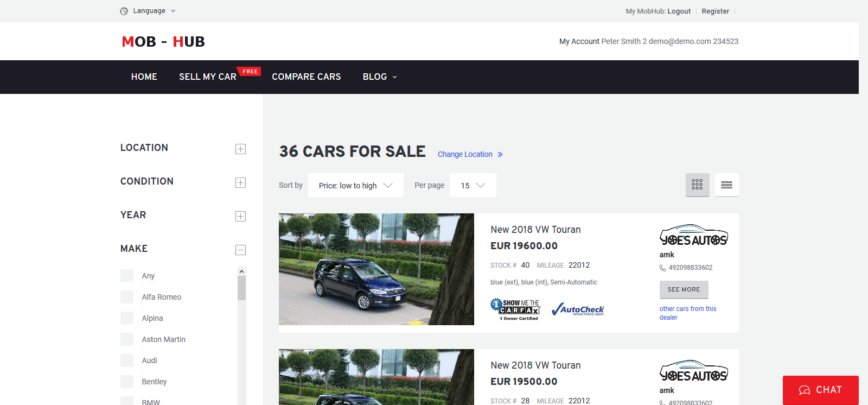Open the Chat widget
The height and width of the screenshot is (405, 868).
coord(820,390)
